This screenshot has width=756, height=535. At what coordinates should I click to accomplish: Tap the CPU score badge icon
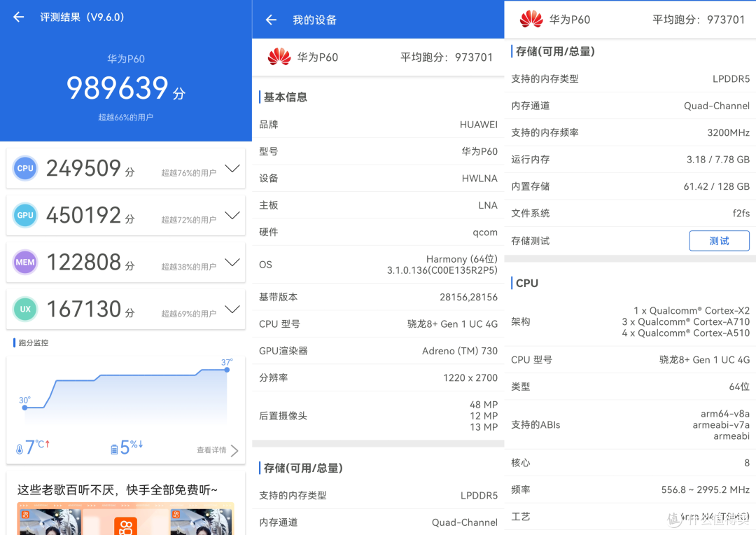[x=25, y=168]
